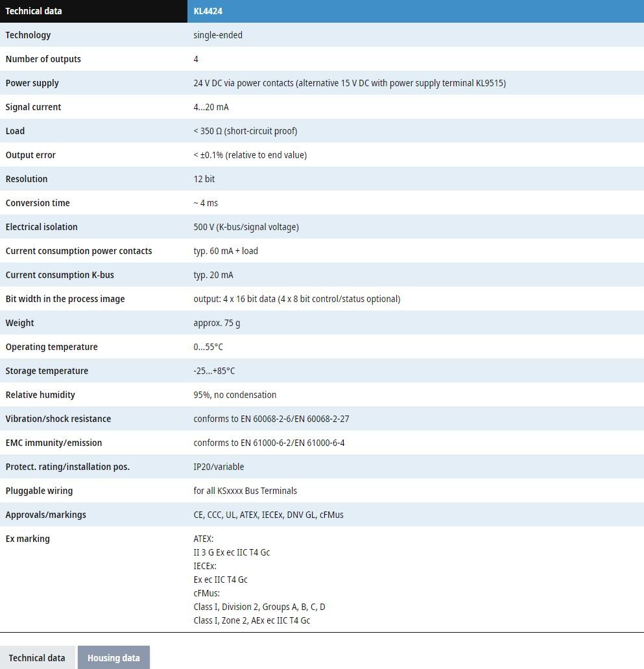Click the 'Technology' row label
The image size is (644, 669).
(x=28, y=35)
